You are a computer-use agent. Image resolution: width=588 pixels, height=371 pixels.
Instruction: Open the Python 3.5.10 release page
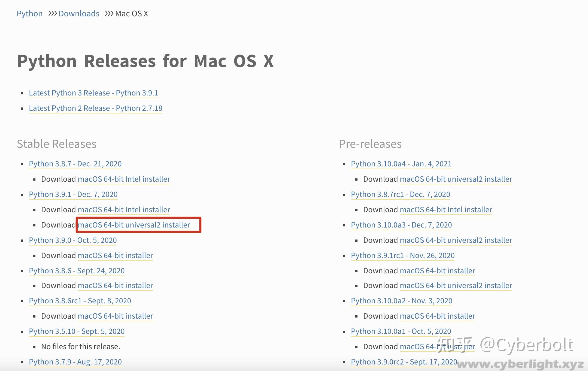(x=77, y=331)
